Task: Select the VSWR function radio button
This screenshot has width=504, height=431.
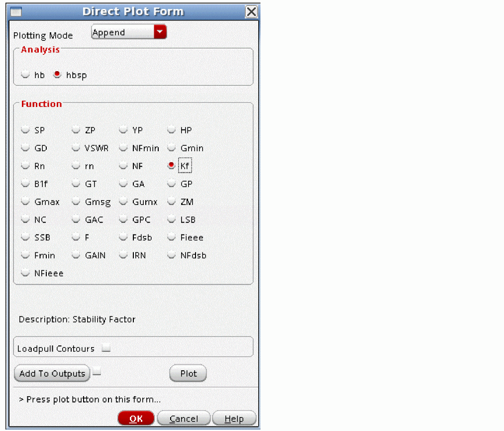Action: click(x=76, y=148)
